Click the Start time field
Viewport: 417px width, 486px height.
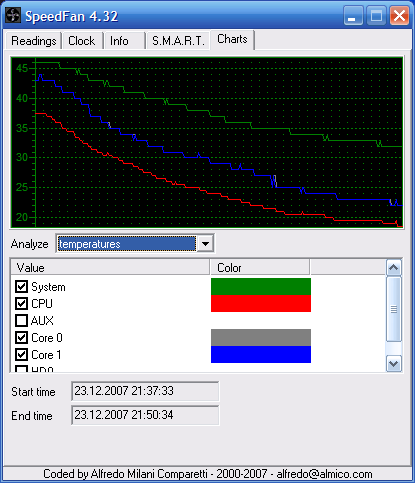click(145, 391)
